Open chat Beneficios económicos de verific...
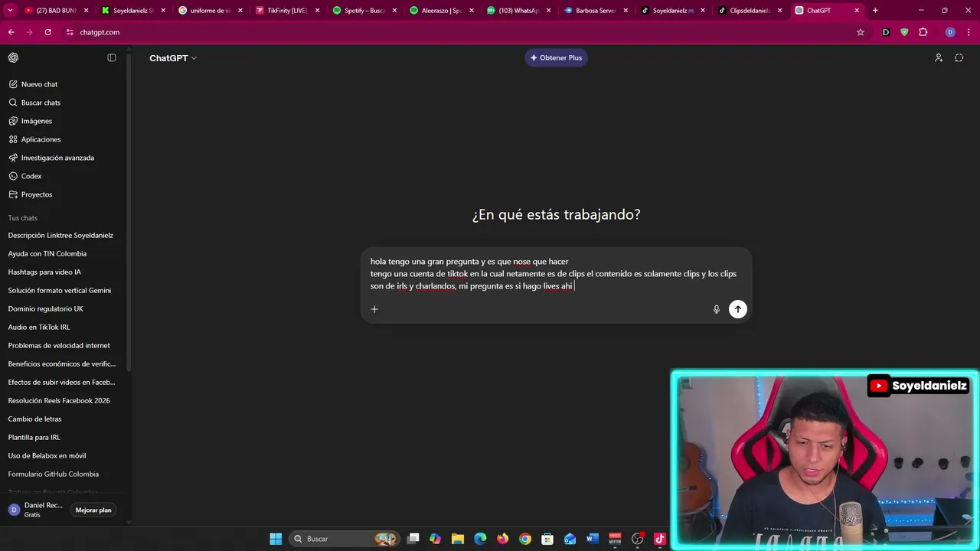980x551 pixels. click(x=64, y=364)
